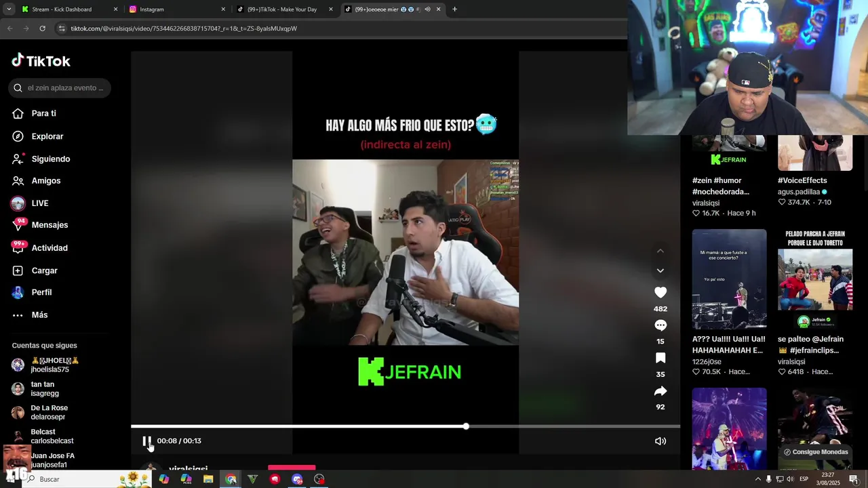Screen dimensions: 868x488
Task: Open GTA V icon in taskbar
Action: [x=253, y=479]
